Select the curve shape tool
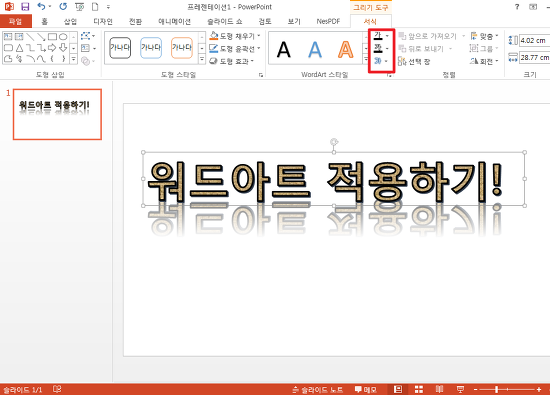550x395 pixels. click(41, 59)
